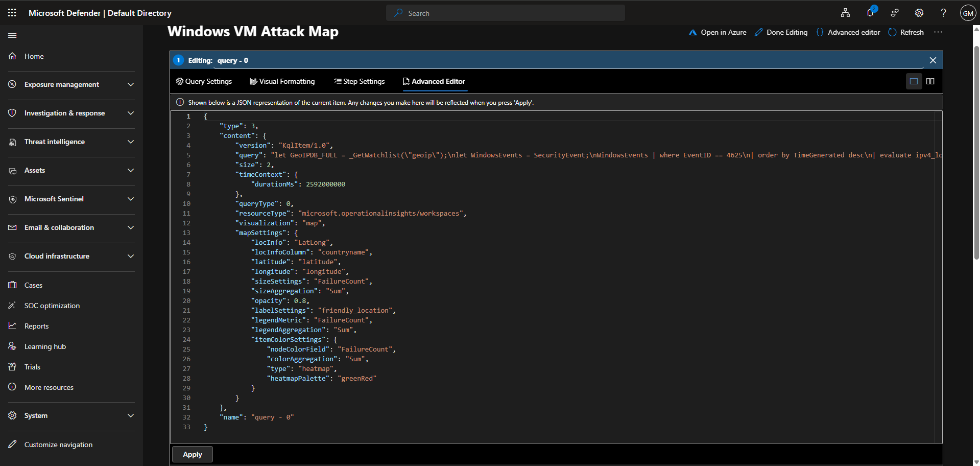Switch to side-by-side split view
Viewport: 980px width, 466px height.
coord(930,81)
